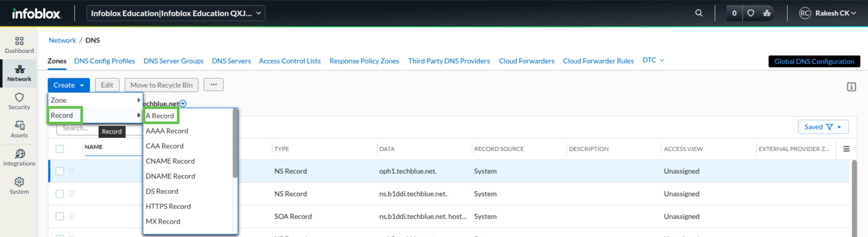868x237 pixels.
Task: Click the record submenu scrollbar
Action: tap(235, 143)
